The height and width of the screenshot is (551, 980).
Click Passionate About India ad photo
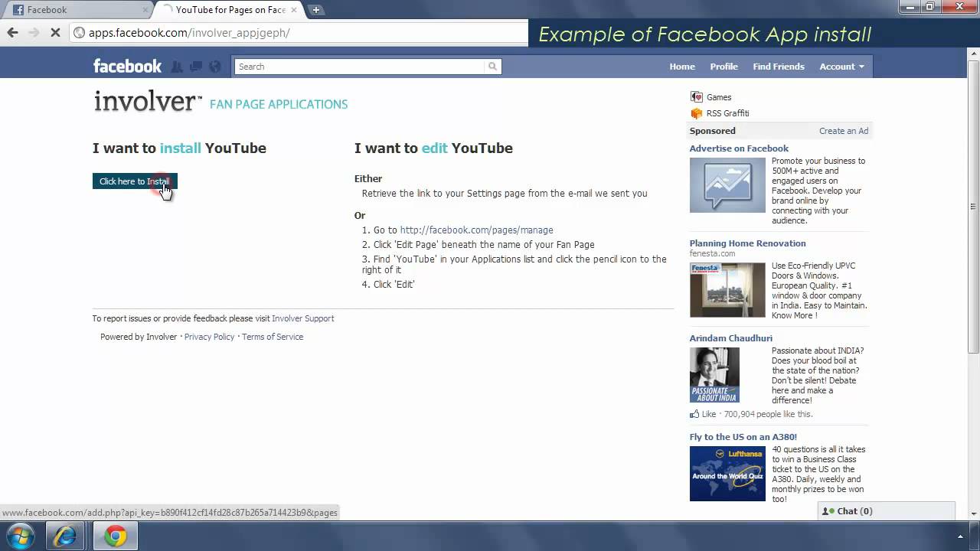[714, 375]
